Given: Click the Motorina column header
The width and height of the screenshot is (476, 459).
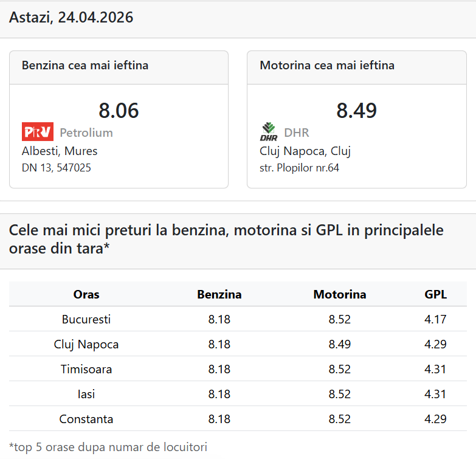Looking at the screenshot, I should click(340, 295).
